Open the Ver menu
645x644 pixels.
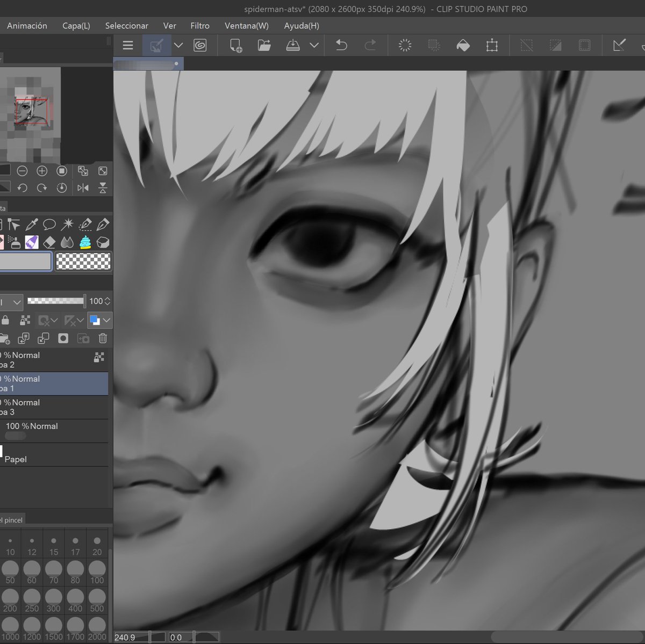tap(170, 26)
